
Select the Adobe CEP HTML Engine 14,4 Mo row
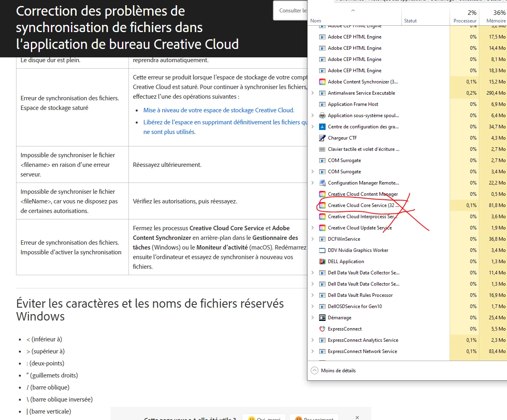tap(407, 48)
